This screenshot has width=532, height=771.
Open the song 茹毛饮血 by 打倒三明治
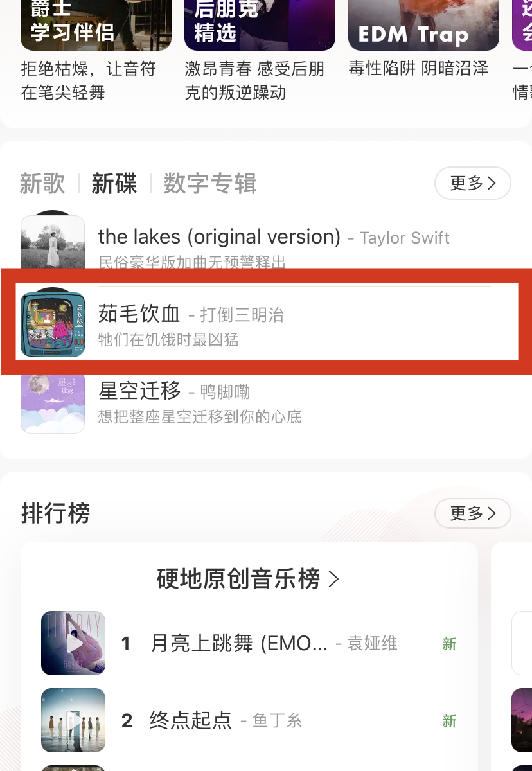[191, 314]
